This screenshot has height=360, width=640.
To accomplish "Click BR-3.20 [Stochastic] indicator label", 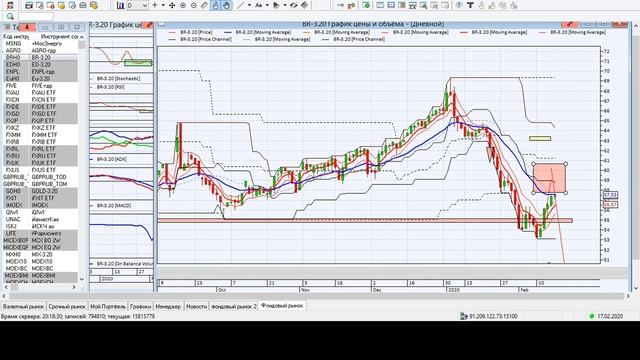I will pos(118,78).
